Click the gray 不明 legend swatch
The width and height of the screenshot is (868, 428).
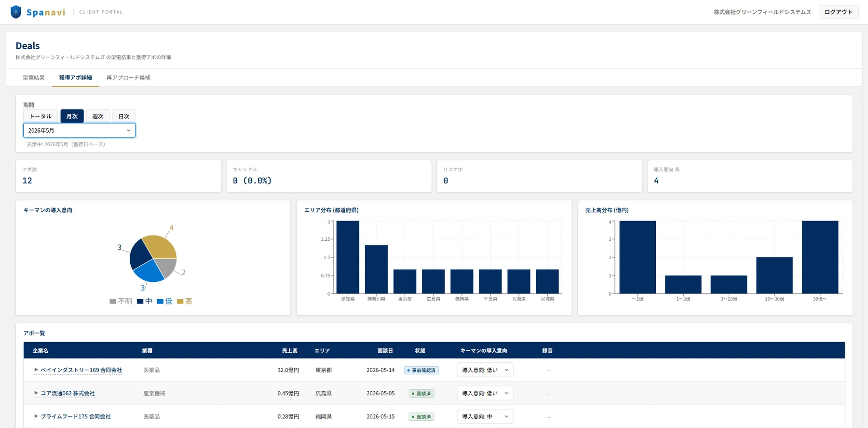point(113,302)
